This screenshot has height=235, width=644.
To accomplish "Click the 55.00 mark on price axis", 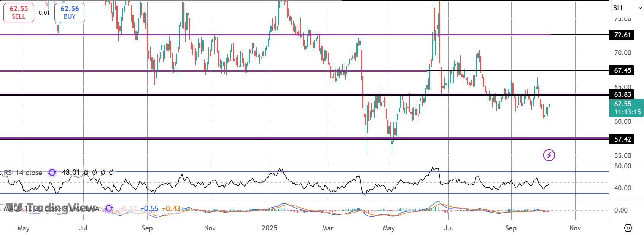I will click(622, 156).
